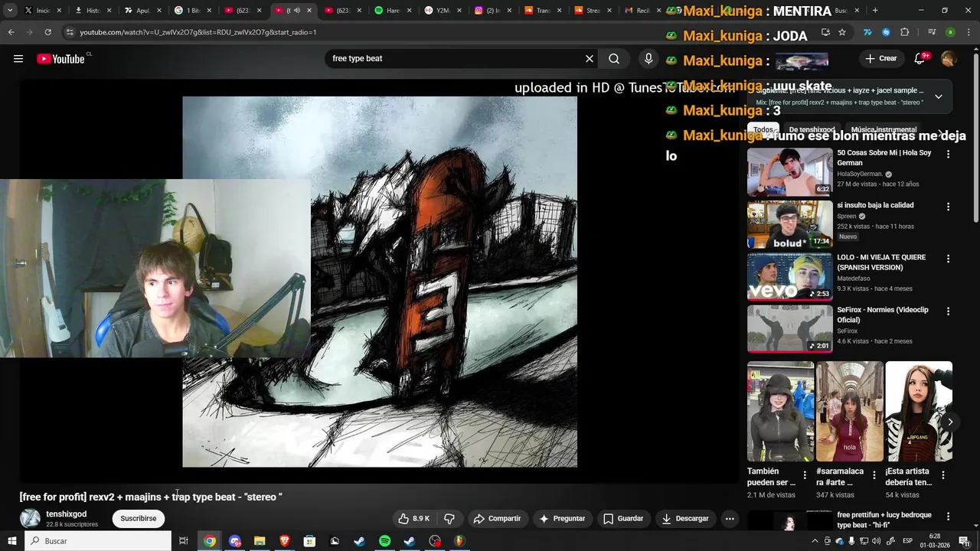Open File Explorer from taskbar
This screenshot has height=551, width=980.
pyautogui.click(x=260, y=541)
